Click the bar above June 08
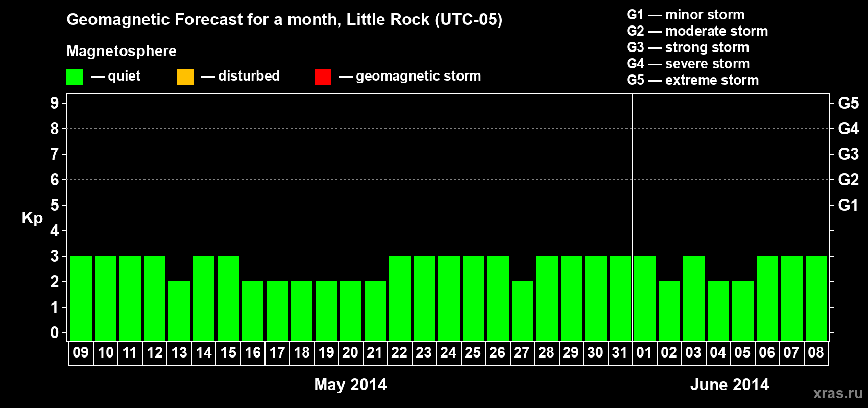Screen dimensions: 868x408 (x=816, y=298)
